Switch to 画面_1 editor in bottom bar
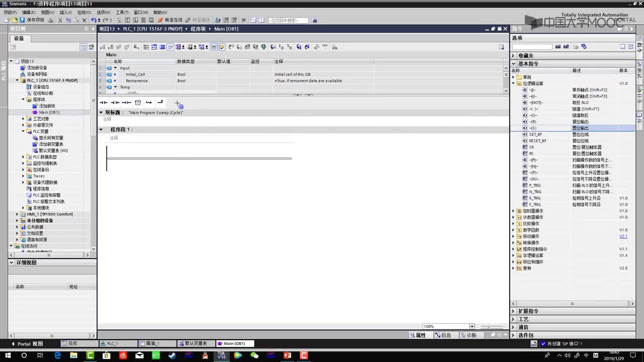The width and height of the screenshot is (644, 362). (x=157, y=344)
